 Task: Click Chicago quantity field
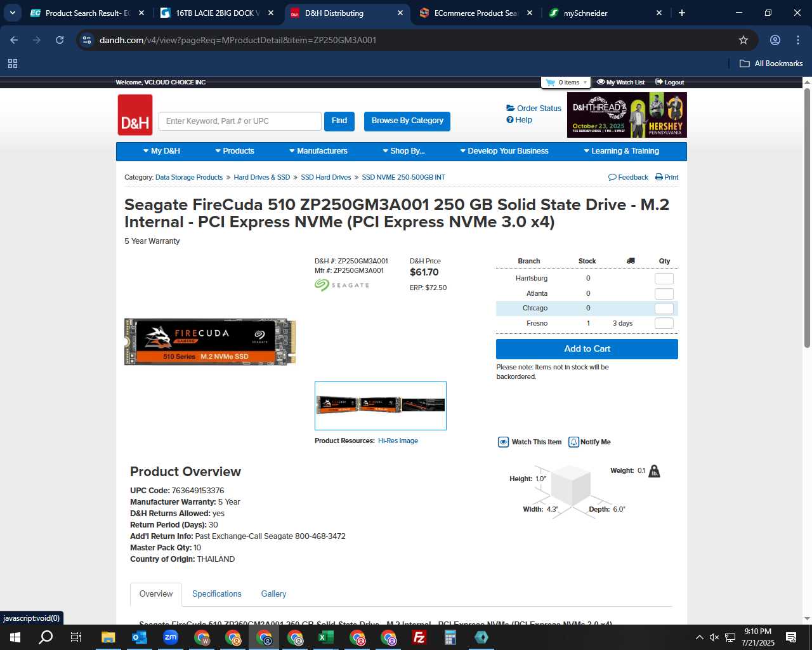coord(664,308)
